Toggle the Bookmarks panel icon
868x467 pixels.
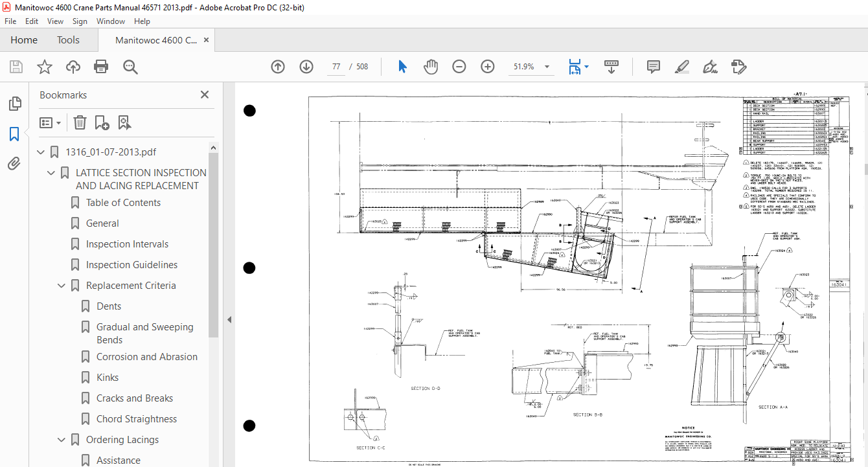pyautogui.click(x=14, y=134)
